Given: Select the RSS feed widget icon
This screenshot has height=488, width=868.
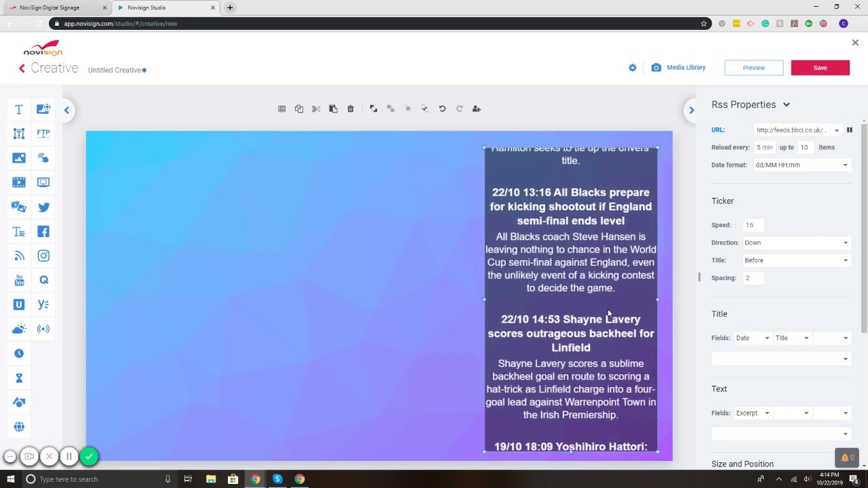Looking at the screenshot, I should [x=19, y=256].
